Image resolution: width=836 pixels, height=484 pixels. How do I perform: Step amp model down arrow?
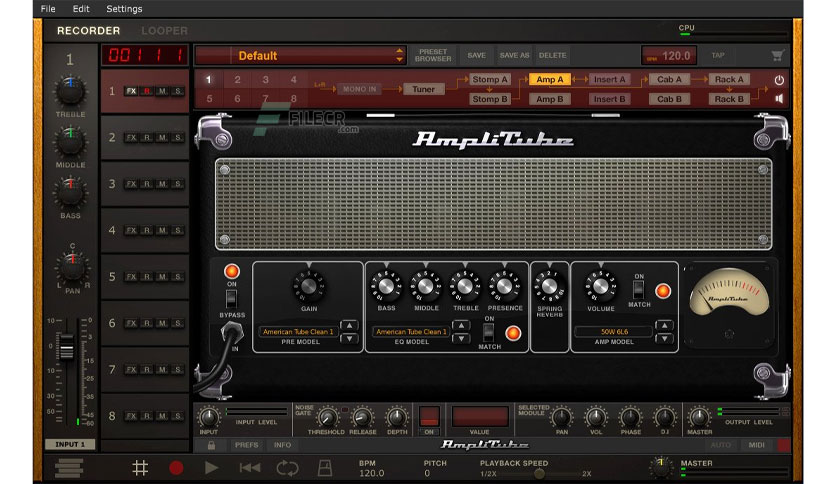tap(664, 338)
